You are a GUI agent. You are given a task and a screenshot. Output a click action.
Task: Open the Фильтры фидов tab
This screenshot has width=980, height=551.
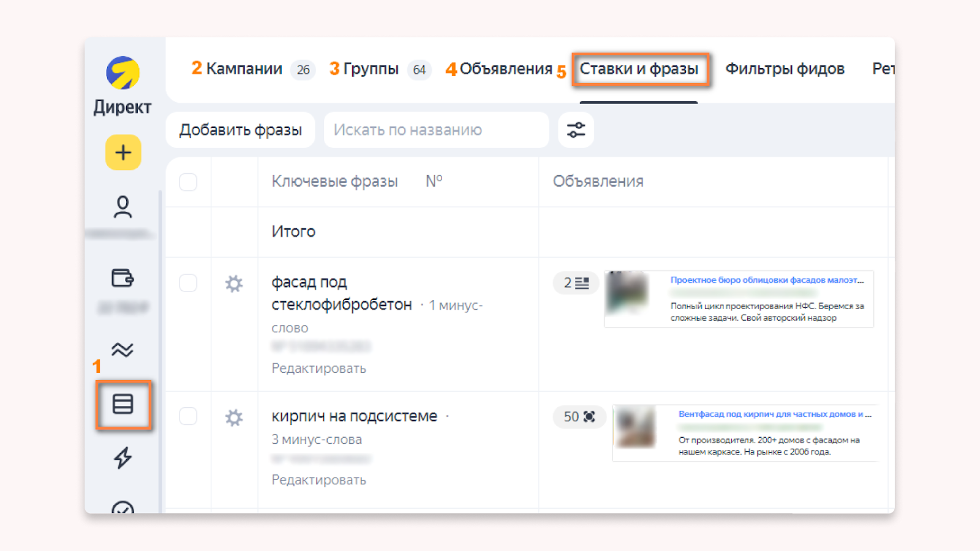tap(785, 69)
